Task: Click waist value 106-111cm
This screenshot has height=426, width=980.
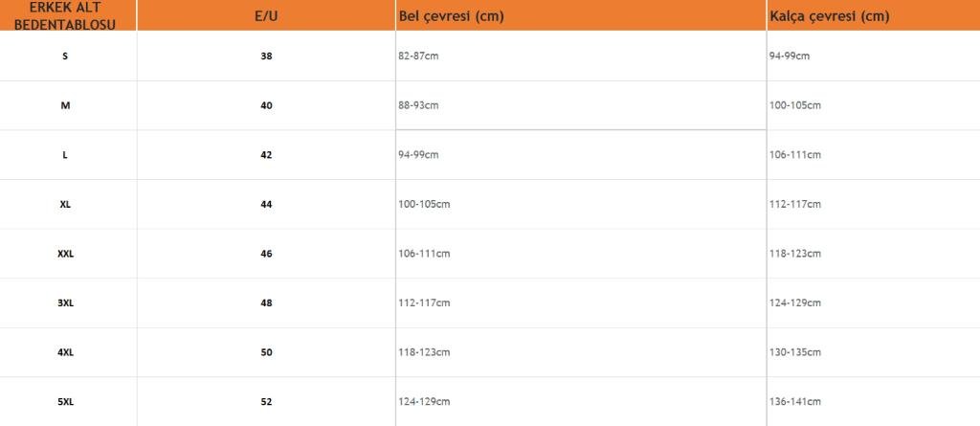Action: tap(424, 254)
